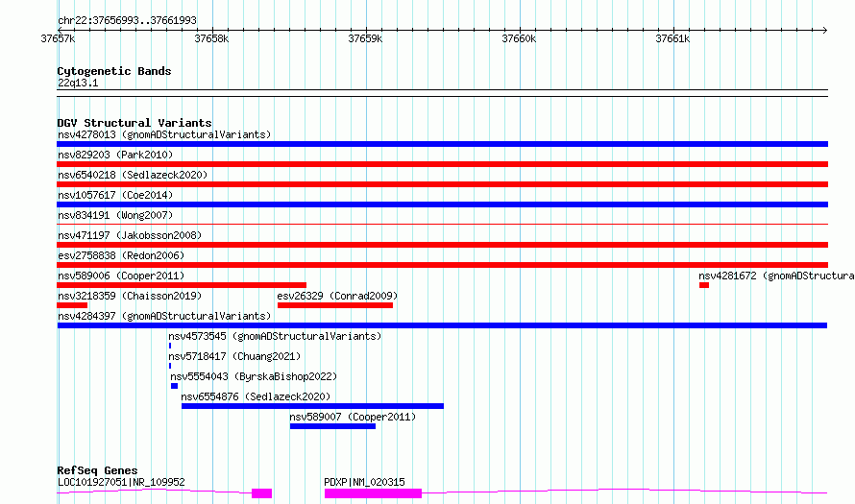Click the DGV Structural Variants track title
855x504 pixels.
click(134, 123)
